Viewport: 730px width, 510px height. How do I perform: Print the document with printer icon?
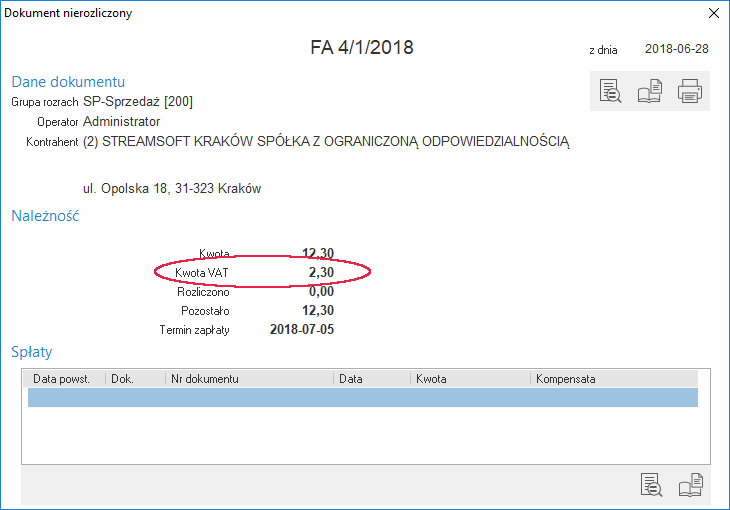pos(689,91)
